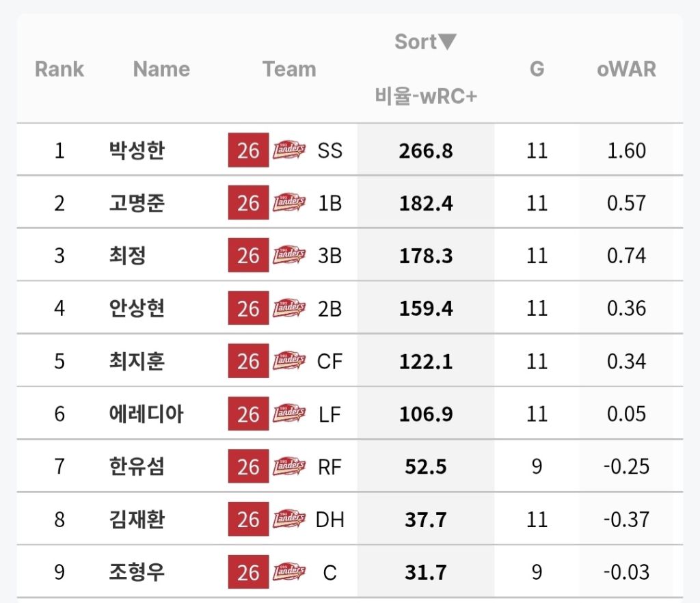Click the red 26 badge for 박성한
Screen dimensions: 700x603
coord(248,150)
